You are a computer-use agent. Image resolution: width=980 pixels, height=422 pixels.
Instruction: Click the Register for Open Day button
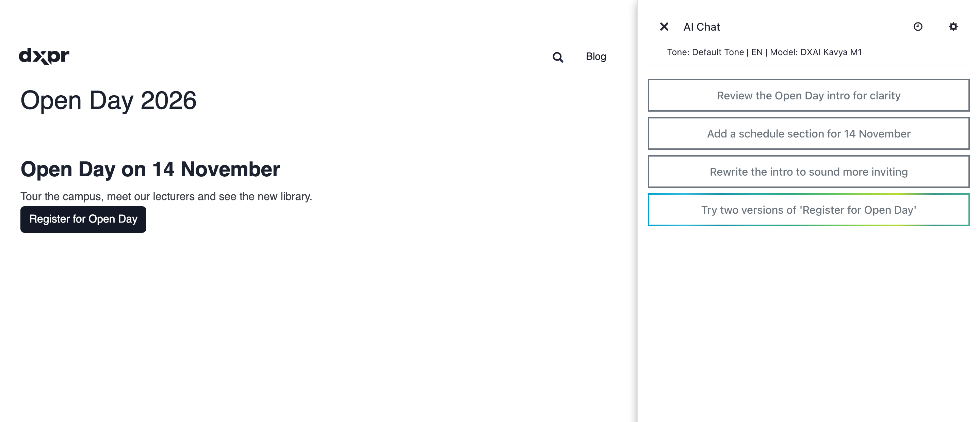click(x=83, y=219)
